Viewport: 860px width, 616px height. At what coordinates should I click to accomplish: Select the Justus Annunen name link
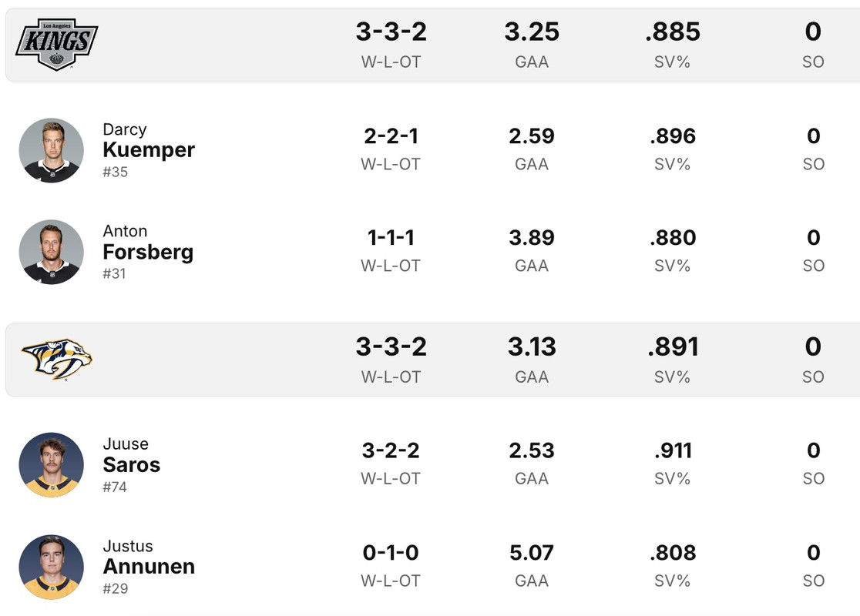[x=148, y=566]
